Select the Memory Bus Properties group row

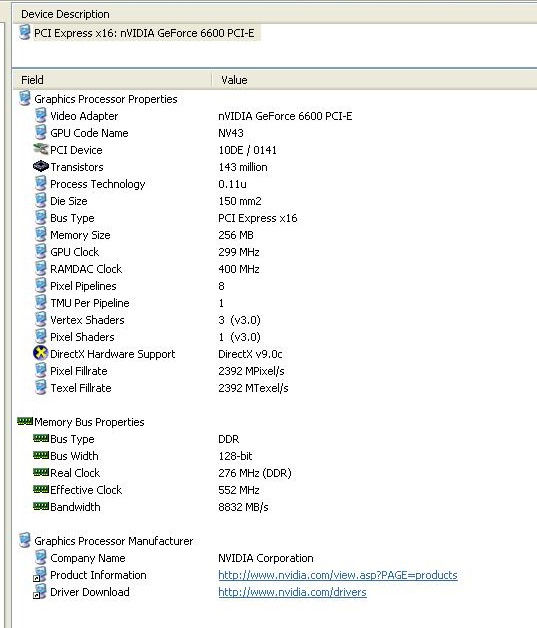tap(89, 422)
